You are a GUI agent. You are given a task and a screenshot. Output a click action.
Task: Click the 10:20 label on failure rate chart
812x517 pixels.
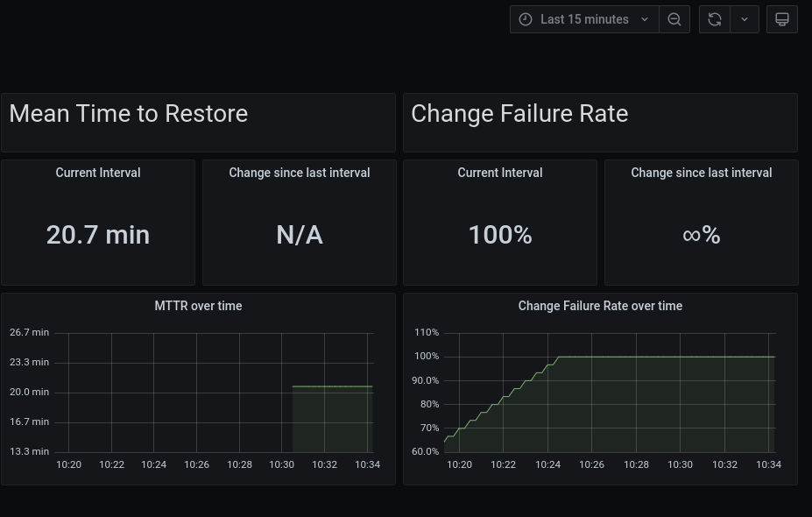point(459,464)
